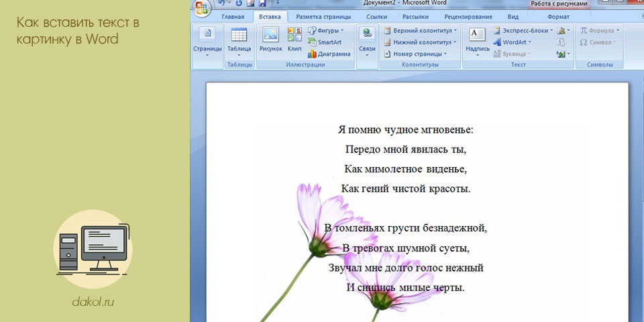The image size is (644, 322).
Task: Expand the Связи links dropdown
Action: (367, 42)
